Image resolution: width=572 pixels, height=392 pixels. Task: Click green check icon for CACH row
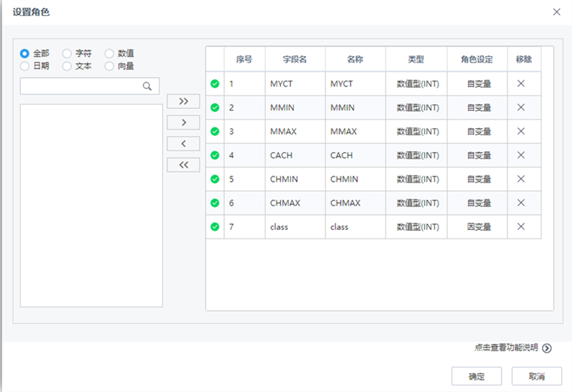(x=215, y=156)
